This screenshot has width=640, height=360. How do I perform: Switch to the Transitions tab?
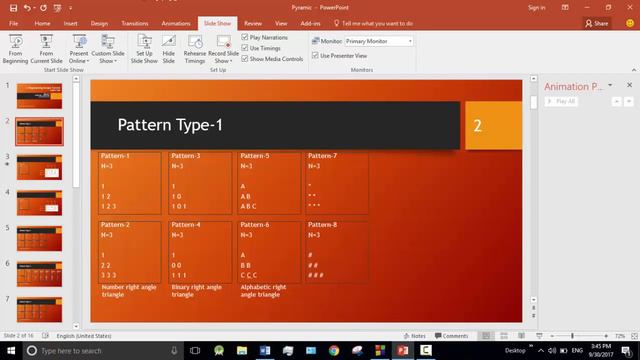(135, 23)
